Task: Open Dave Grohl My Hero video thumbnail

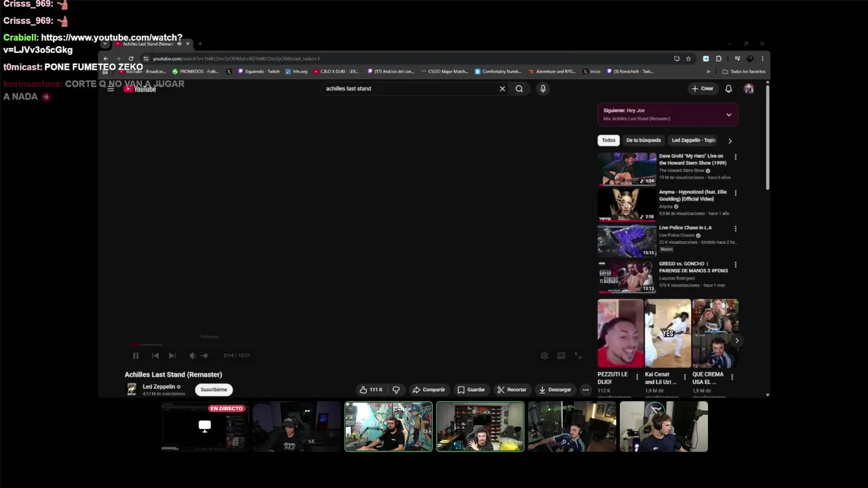Action: pyautogui.click(x=627, y=168)
